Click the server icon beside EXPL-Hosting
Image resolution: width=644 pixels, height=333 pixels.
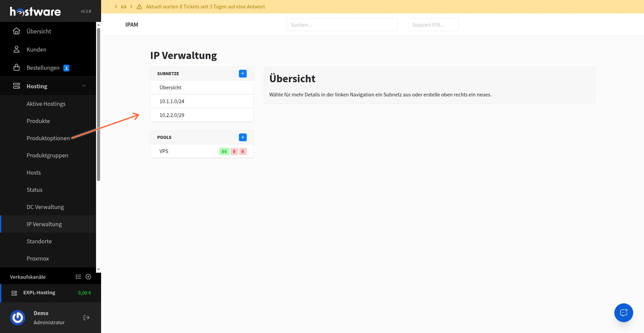pos(14,293)
